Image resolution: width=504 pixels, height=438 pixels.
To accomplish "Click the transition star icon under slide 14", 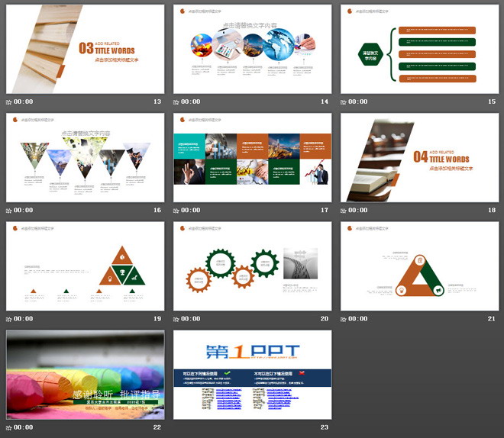I will tap(177, 101).
